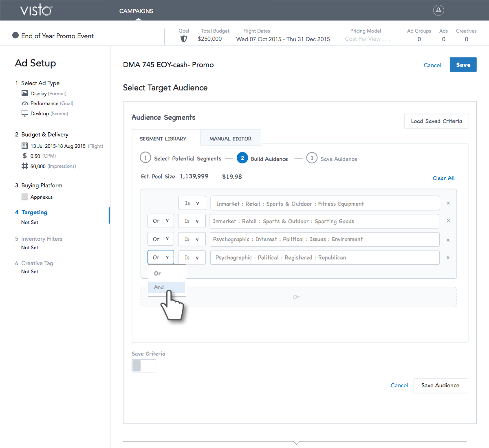489x448 pixels.
Task: Click the Registered Republican segment field
Action: point(324,257)
